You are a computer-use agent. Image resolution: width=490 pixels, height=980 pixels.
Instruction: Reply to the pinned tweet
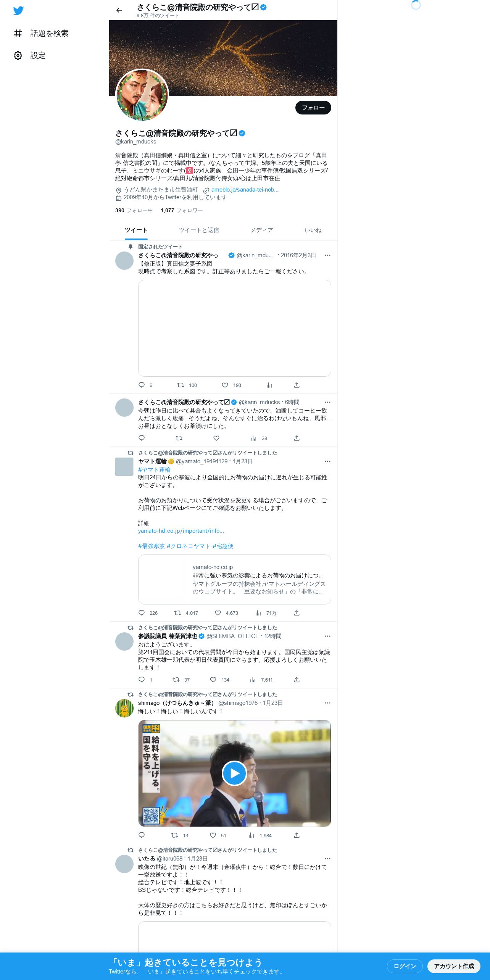pos(142,385)
